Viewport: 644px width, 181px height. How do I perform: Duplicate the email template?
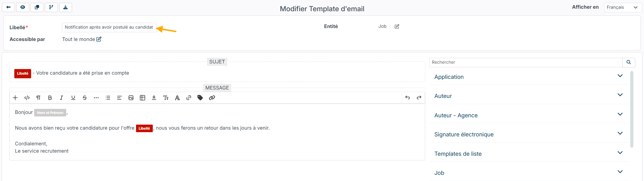pos(37,7)
